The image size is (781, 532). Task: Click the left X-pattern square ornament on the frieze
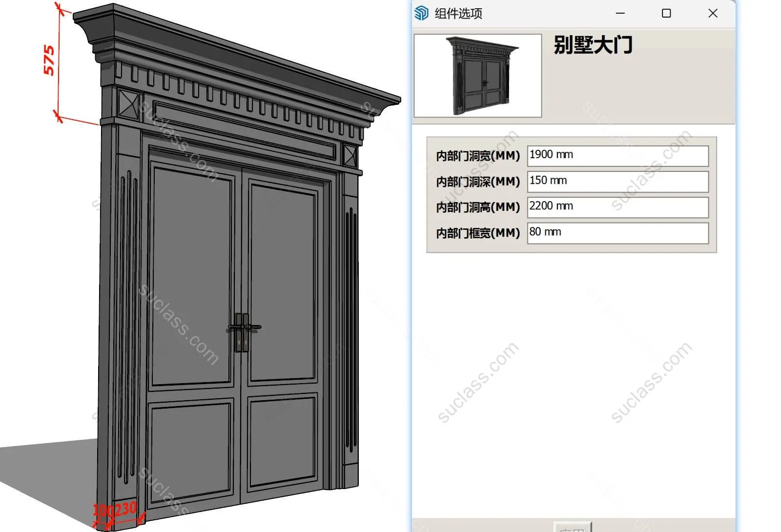(128, 104)
